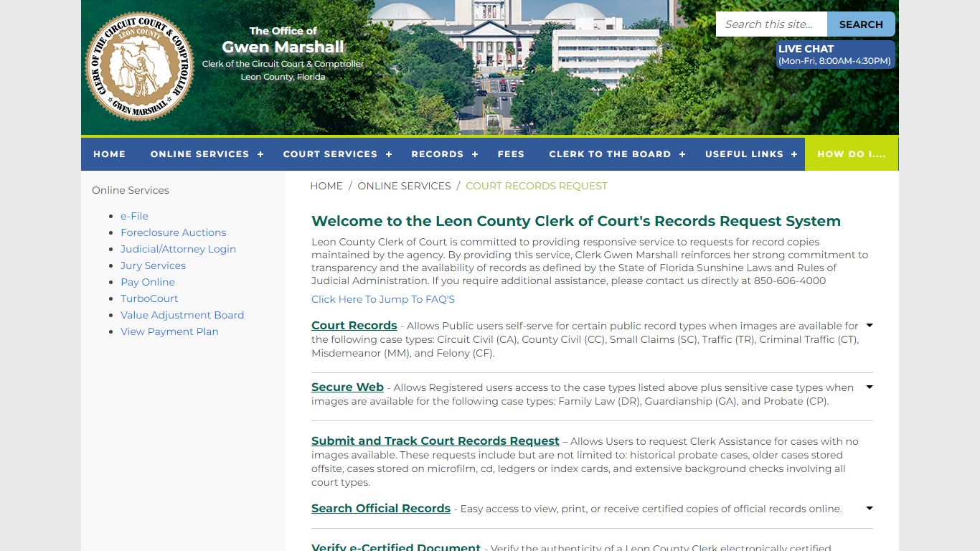Open Judicial/Attorney Login link
This screenshot has height=551, width=980.
pyautogui.click(x=178, y=249)
